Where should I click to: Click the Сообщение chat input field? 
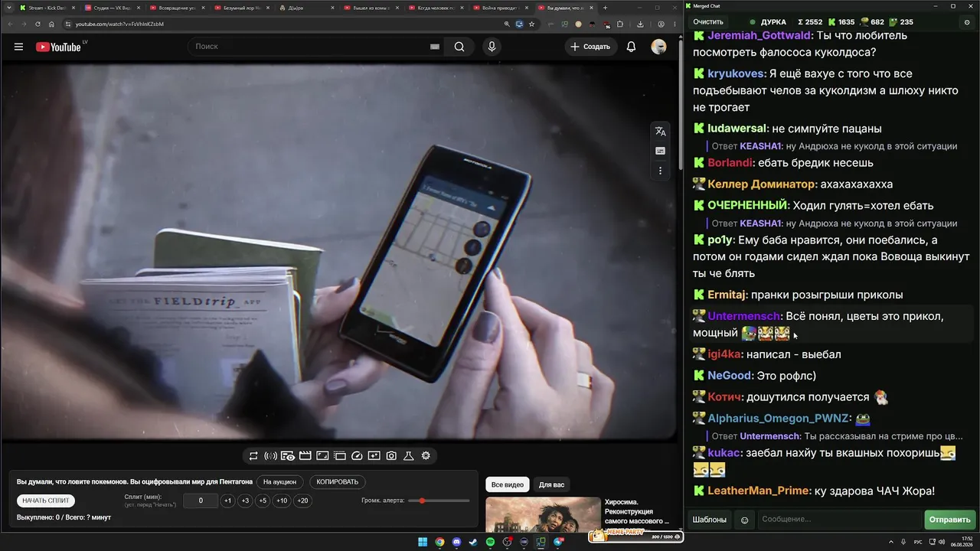pyautogui.click(x=840, y=520)
